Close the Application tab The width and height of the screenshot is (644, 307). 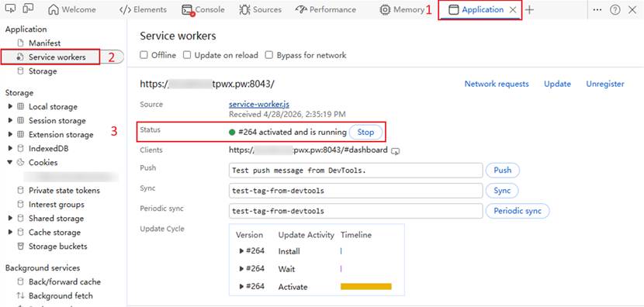[513, 10]
